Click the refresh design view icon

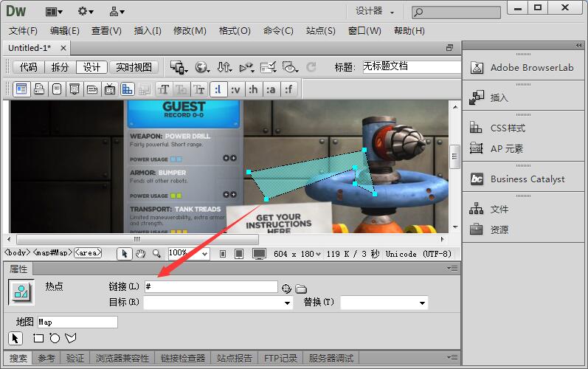point(311,67)
